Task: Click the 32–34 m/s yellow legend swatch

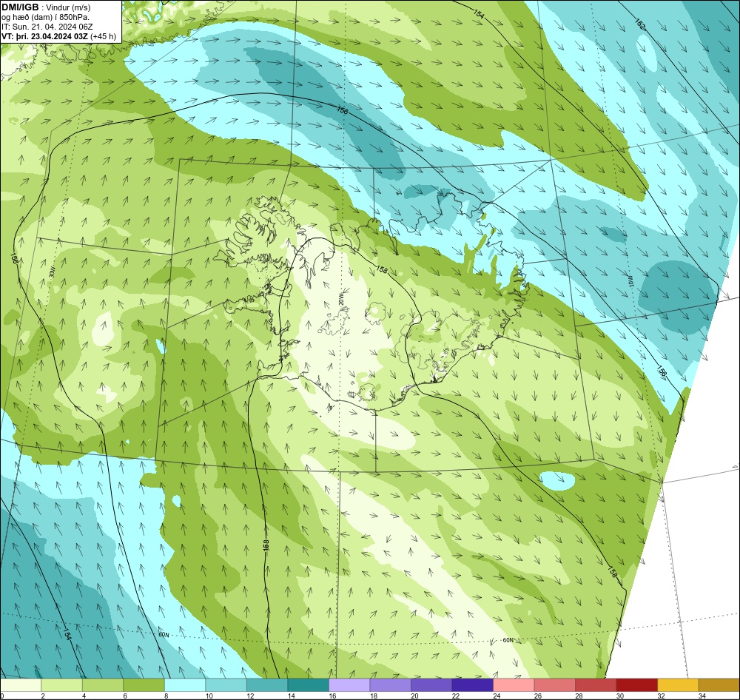Action: (678, 684)
